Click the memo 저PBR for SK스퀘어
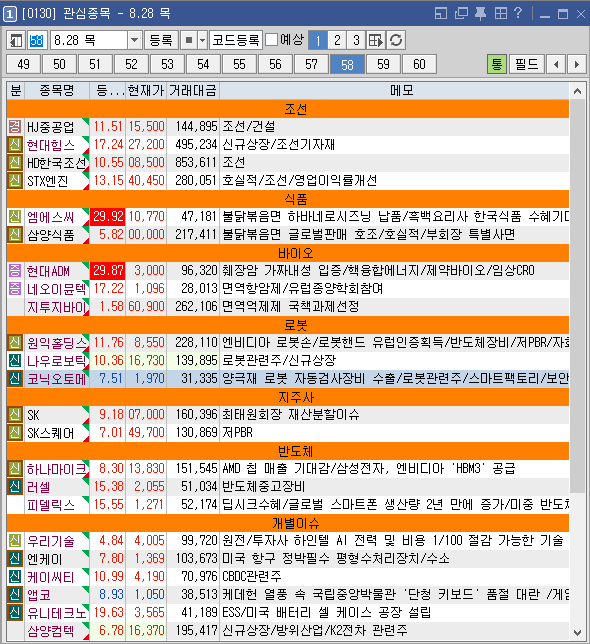 tap(237, 432)
